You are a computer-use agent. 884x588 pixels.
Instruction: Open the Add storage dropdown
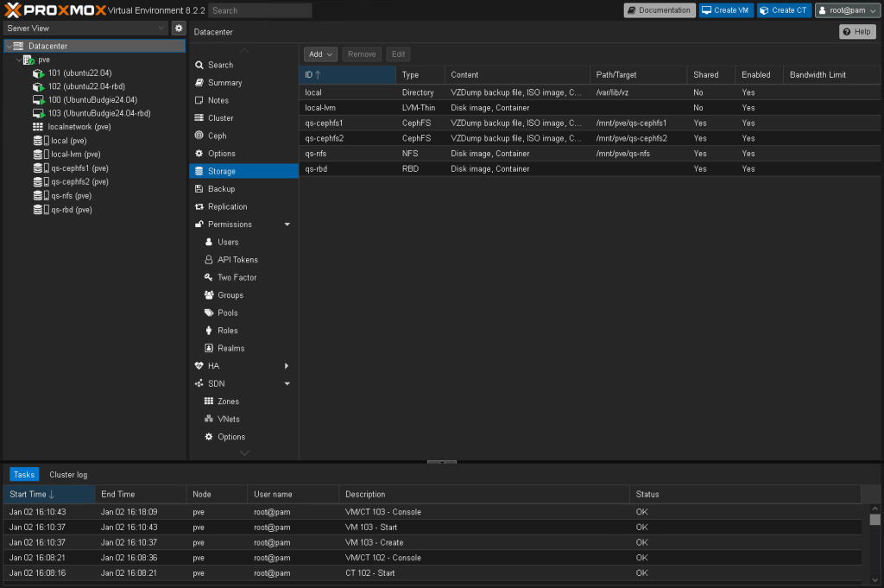tap(322, 54)
